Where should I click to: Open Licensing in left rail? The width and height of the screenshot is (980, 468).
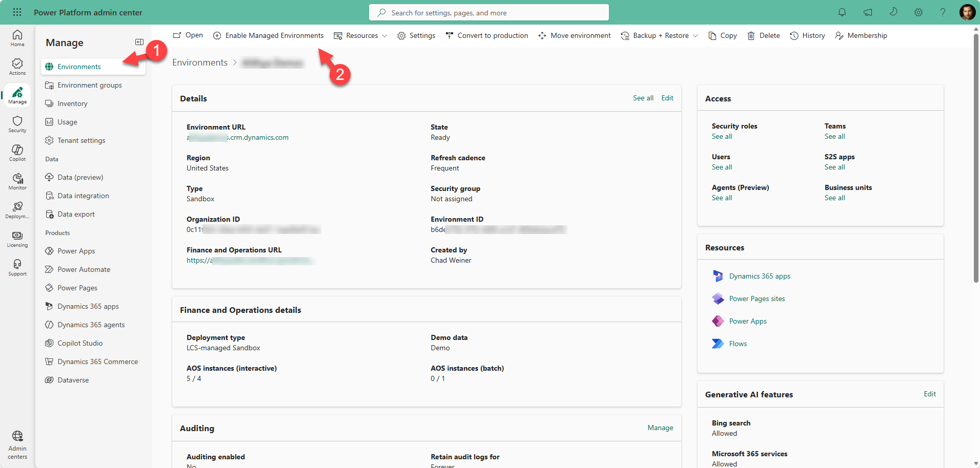(17, 239)
